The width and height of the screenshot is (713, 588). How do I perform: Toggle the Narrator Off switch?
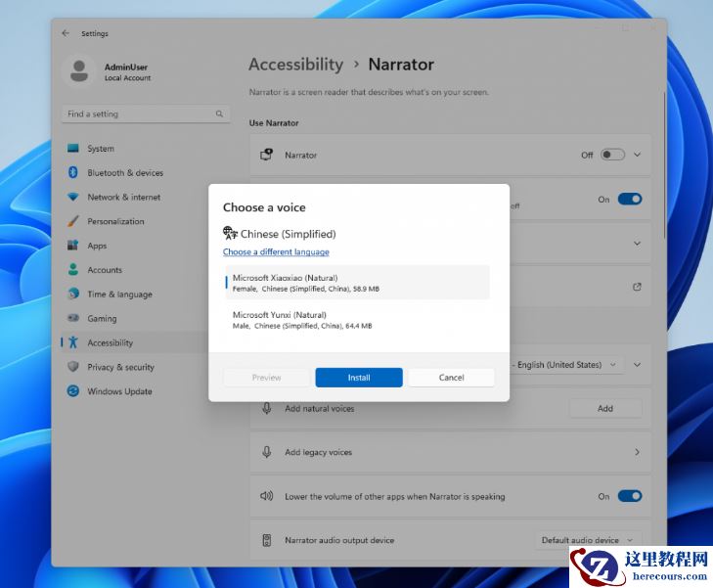tap(612, 155)
